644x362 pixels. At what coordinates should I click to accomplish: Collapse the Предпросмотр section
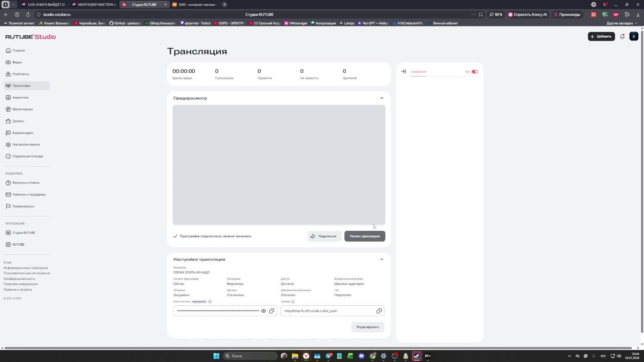click(382, 98)
